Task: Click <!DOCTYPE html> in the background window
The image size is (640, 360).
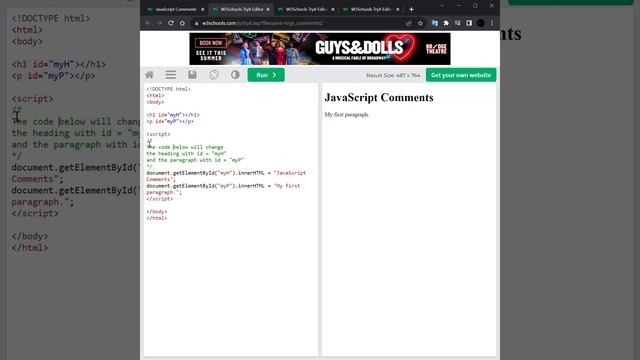Action: coord(51,18)
